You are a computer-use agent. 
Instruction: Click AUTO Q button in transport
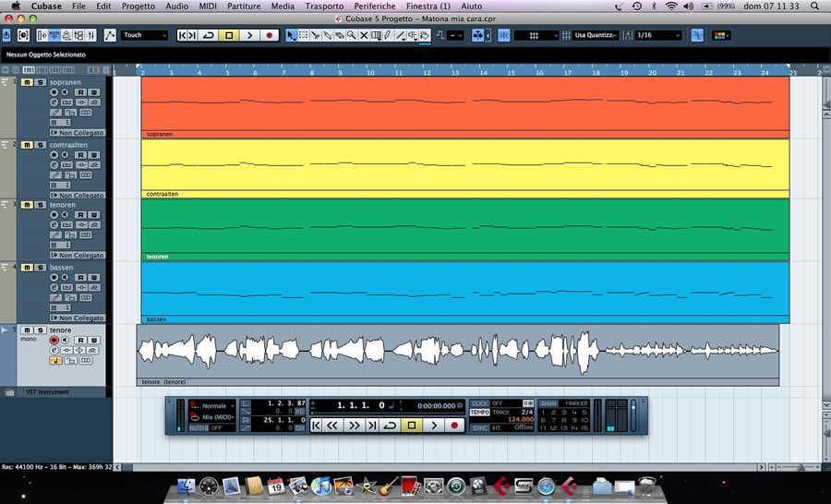199,427
